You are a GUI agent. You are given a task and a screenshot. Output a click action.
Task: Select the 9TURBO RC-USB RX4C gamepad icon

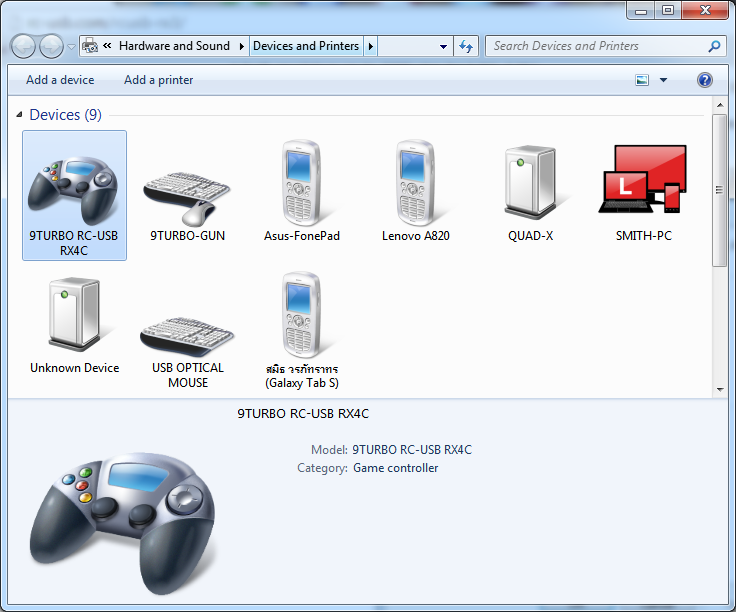(73, 191)
